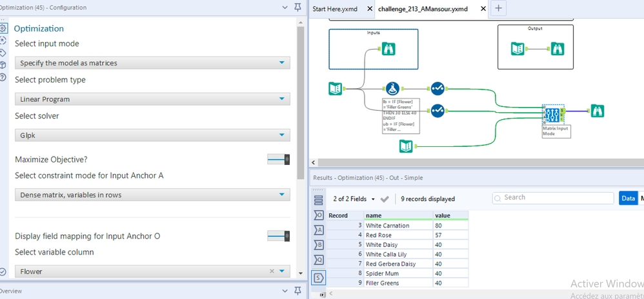The width and height of the screenshot is (644, 299).
Task: Select the White Daisy cell
Action: 398,245
